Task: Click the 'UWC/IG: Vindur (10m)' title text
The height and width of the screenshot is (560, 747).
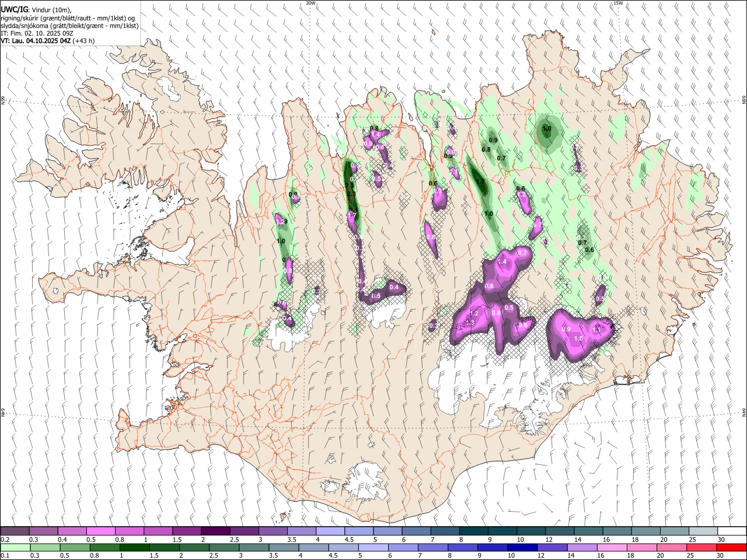Action: tap(35, 10)
